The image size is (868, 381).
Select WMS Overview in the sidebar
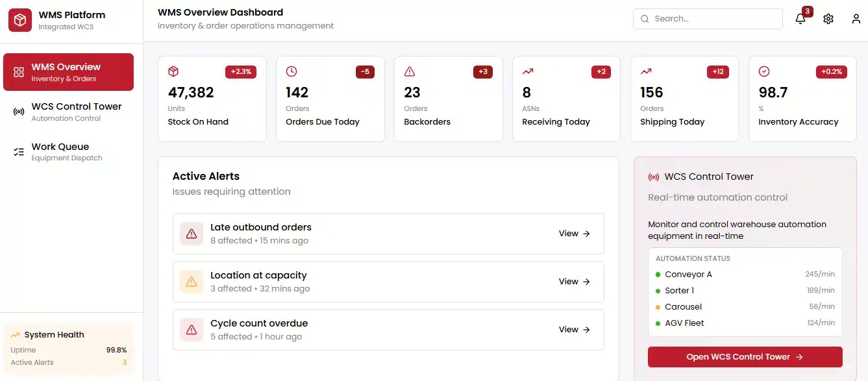tap(68, 72)
